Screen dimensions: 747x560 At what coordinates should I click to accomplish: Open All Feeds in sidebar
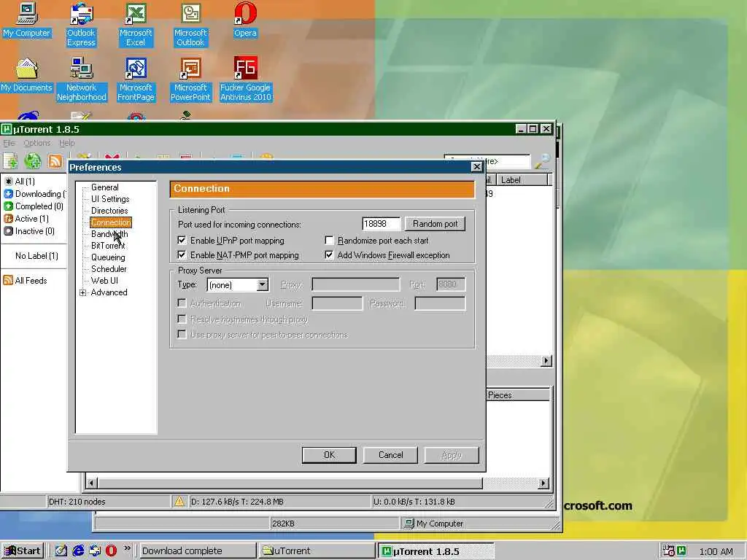(26, 281)
